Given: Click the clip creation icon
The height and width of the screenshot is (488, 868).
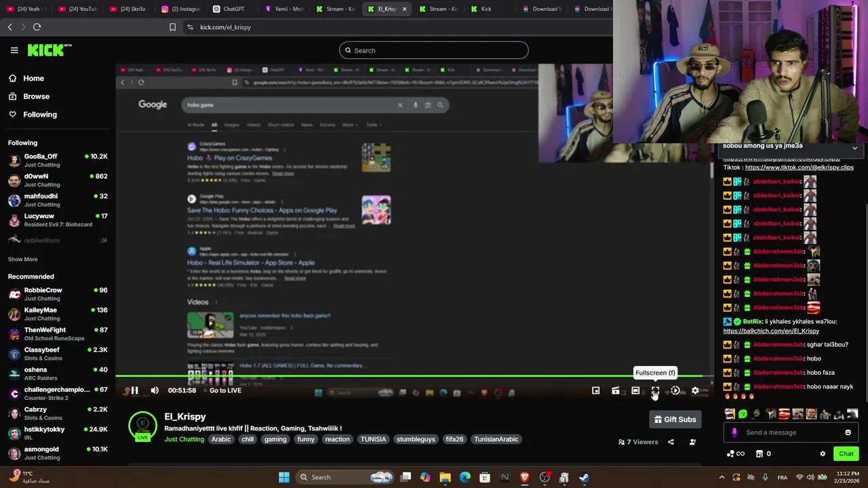Looking at the screenshot, I should 615,390.
